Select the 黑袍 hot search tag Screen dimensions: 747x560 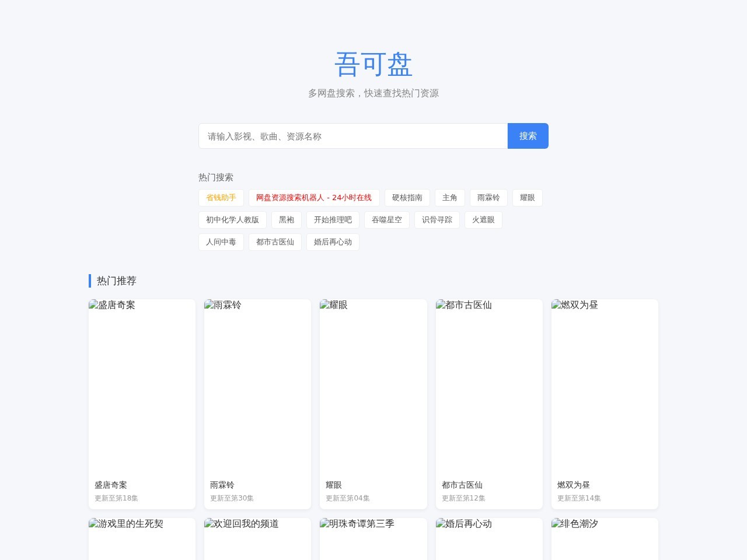(287, 220)
